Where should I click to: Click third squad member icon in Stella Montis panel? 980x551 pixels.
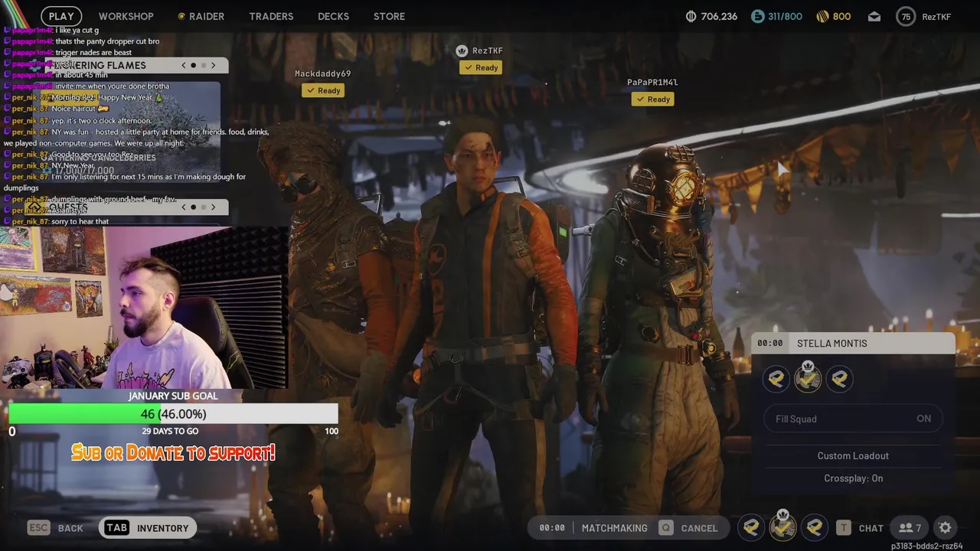click(x=839, y=379)
